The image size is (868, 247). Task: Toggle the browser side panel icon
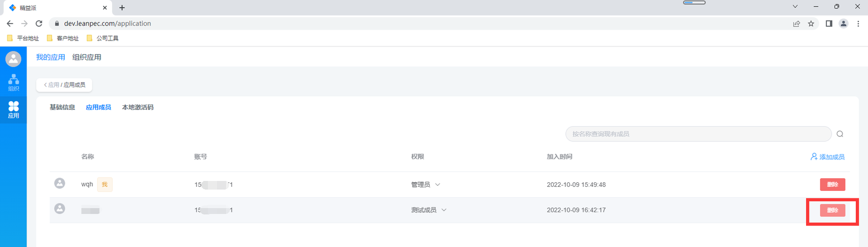[829, 24]
